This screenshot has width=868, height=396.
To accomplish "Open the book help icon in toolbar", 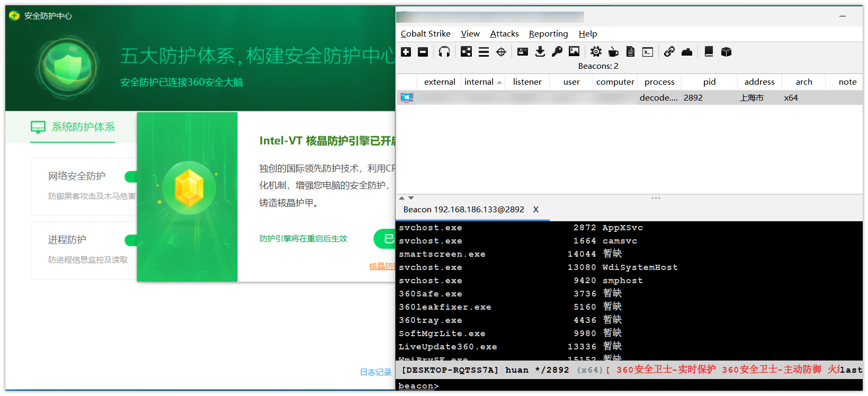I will (x=709, y=52).
